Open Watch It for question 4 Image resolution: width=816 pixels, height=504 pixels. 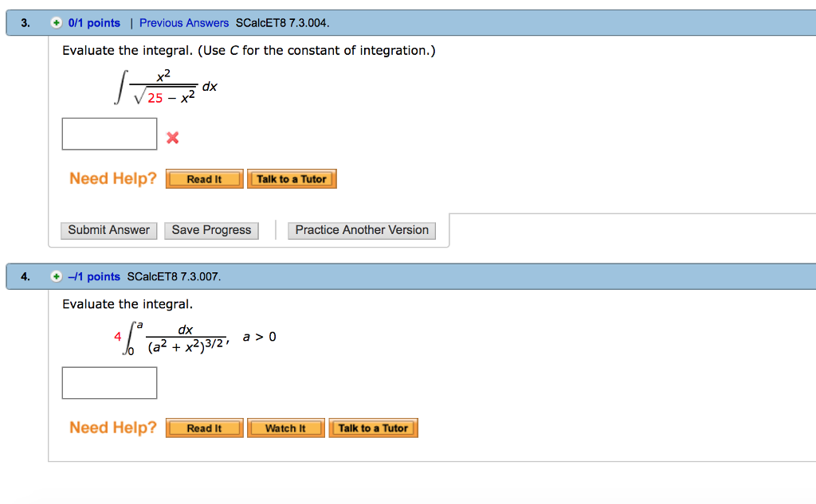point(285,428)
